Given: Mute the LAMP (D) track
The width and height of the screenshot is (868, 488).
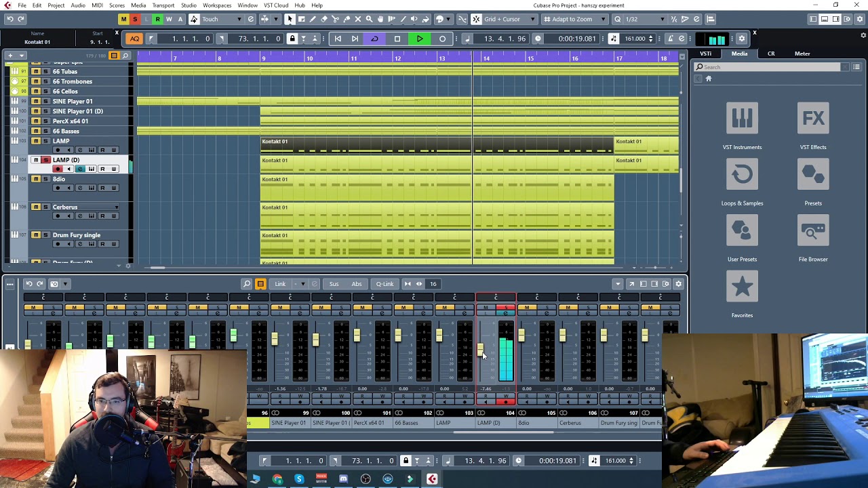Looking at the screenshot, I should tap(36, 160).
